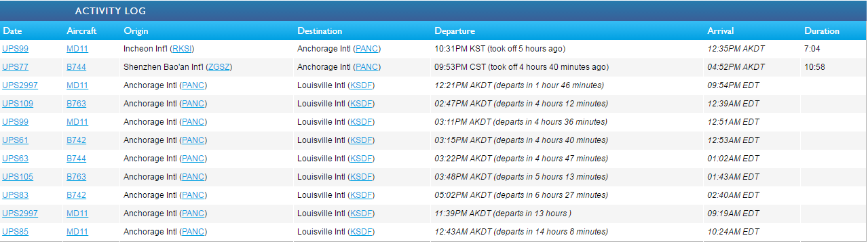The height and width of the screenshot is (244, 868).
Task: Click the RKSI airport code link
Action: [183, 49]
